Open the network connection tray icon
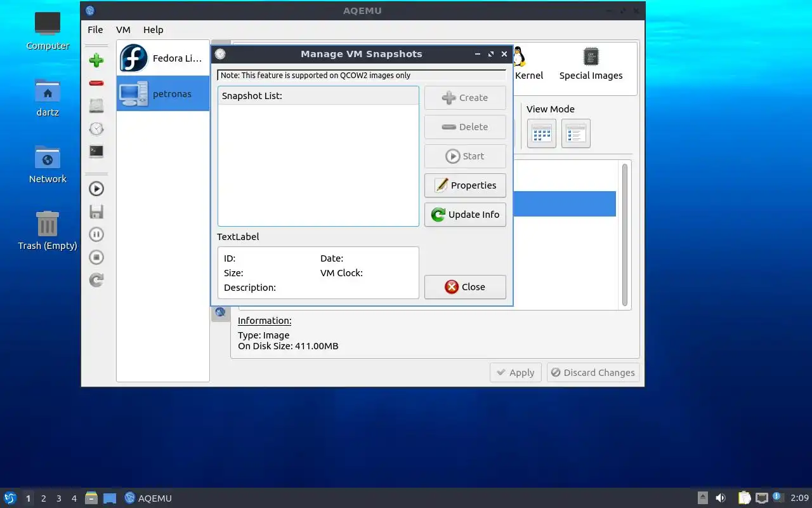The image size is (812, 508). (x=762, y=498)
